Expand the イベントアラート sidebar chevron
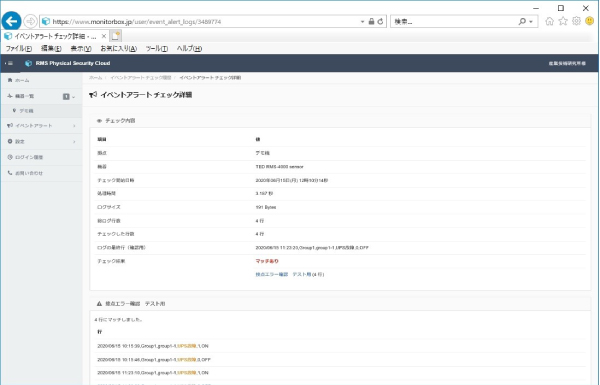 (74, 126)
